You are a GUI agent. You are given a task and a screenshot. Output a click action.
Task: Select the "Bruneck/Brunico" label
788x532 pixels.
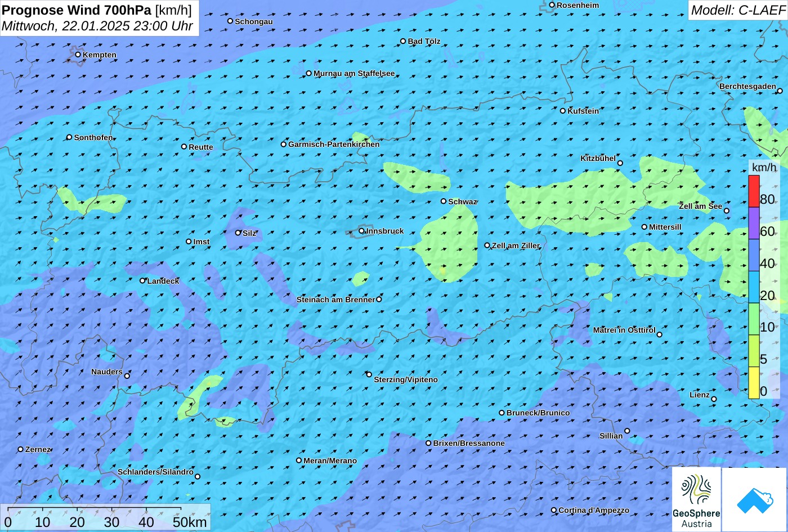pyautogui.click(x=538, y=413)
